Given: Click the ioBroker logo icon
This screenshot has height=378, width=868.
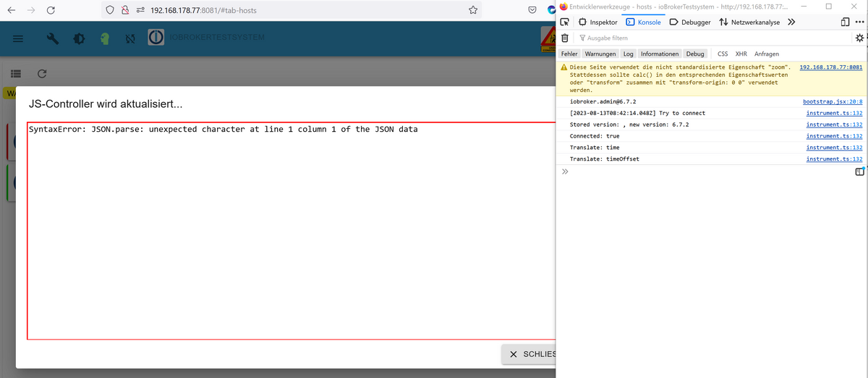Looking at the screenshot, I should 156,37.
